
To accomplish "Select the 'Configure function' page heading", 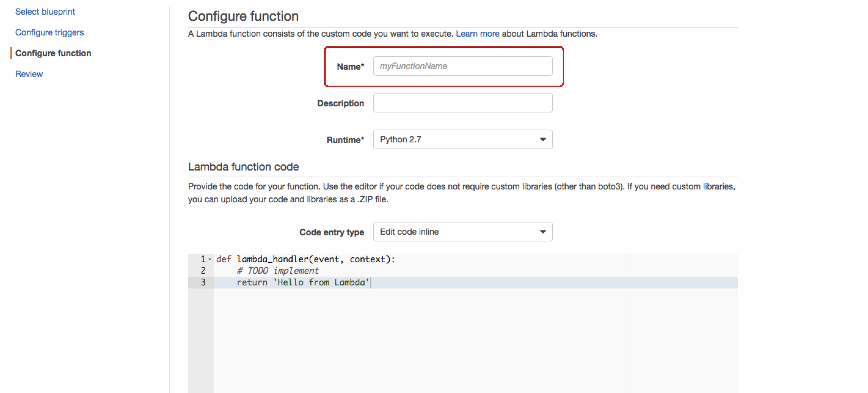I will (x=243, y=16).
